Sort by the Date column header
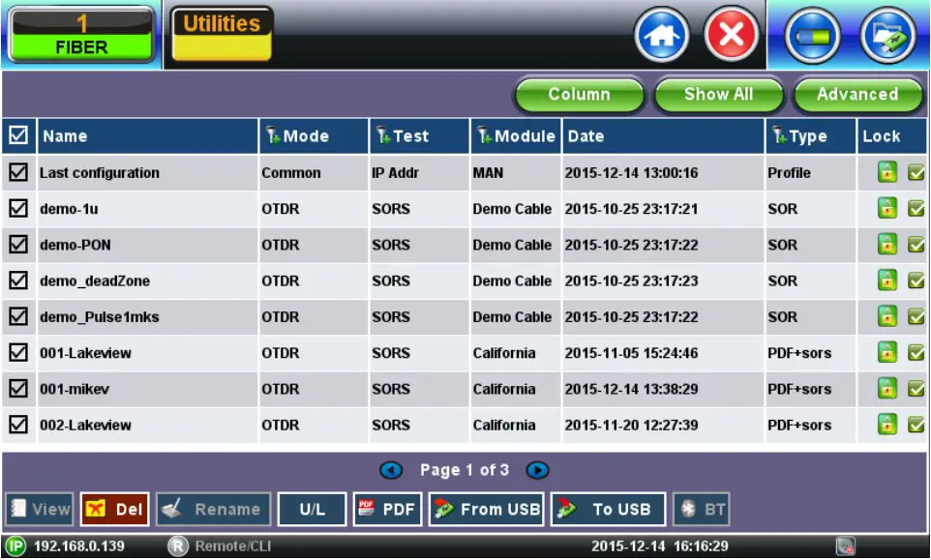The width and height of the screenshot is (931, 560). (663, 135)
